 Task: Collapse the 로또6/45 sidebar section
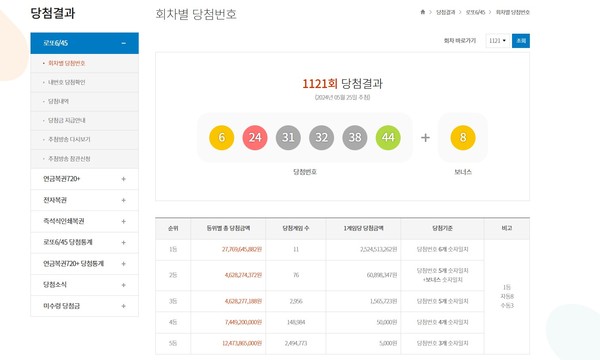click(124, 43)
